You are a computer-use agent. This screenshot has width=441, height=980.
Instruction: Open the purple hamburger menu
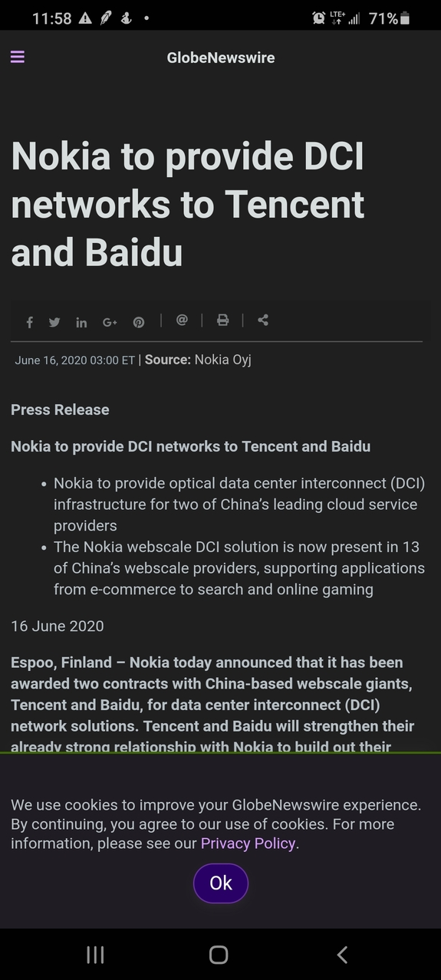18,57
